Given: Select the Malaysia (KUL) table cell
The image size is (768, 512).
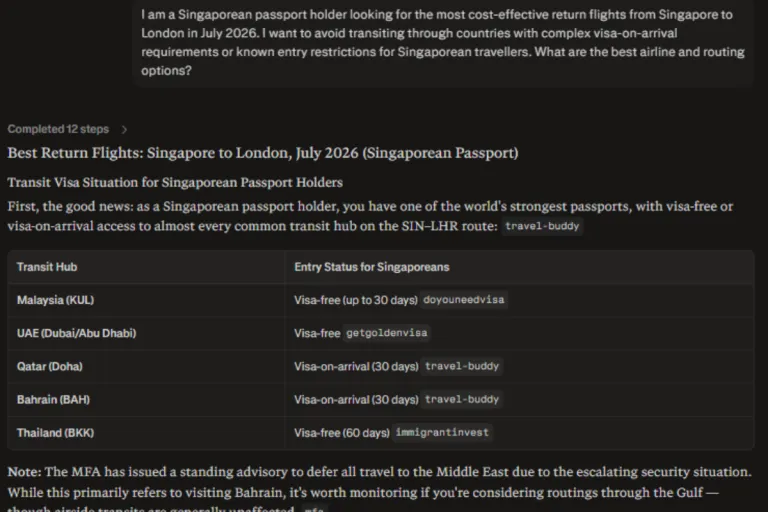Looking at the screenshot, I should [56, 300].
